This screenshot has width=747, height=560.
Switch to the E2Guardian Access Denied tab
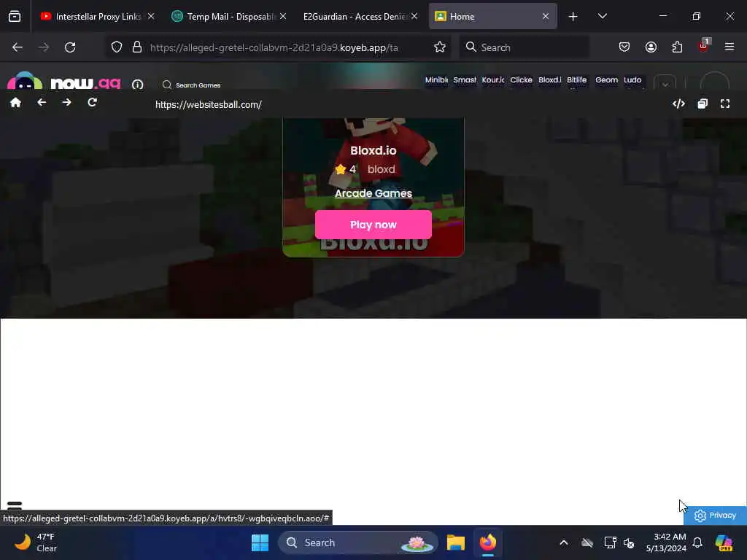click(355, 16)
